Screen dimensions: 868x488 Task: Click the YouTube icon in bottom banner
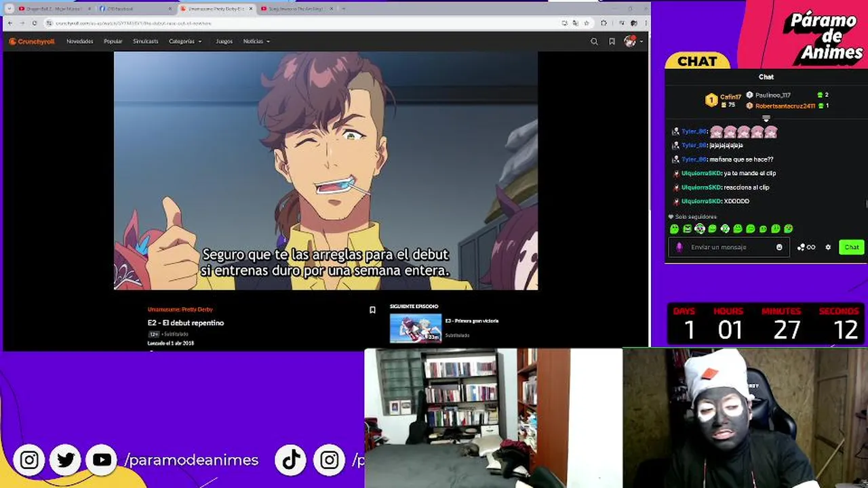(102, 460)
